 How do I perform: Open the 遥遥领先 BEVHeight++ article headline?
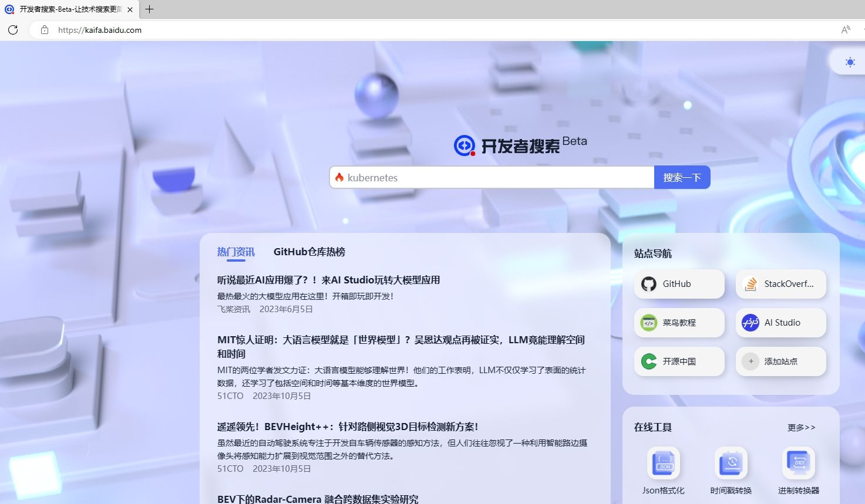[x=348, y=427]
